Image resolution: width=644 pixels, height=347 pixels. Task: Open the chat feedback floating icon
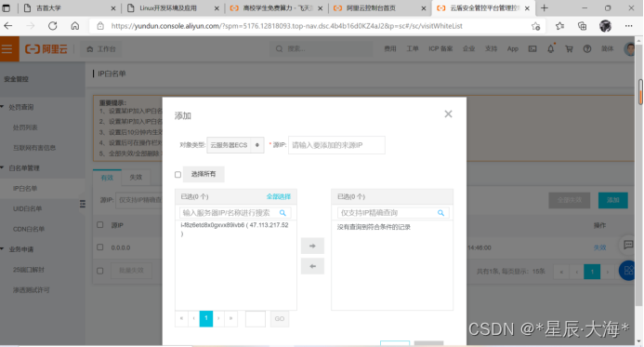point(628,245)
